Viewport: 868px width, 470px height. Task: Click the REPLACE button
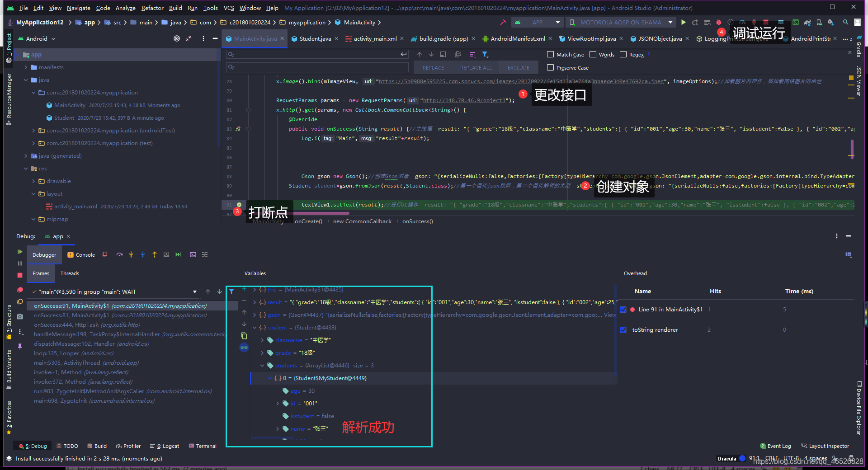[433, 68]
